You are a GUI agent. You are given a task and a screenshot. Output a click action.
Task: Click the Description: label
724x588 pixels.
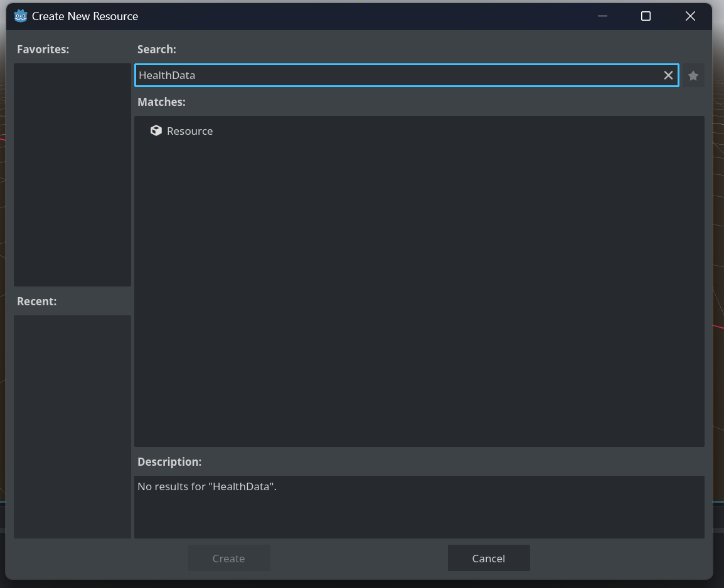(x=169, y=461)
